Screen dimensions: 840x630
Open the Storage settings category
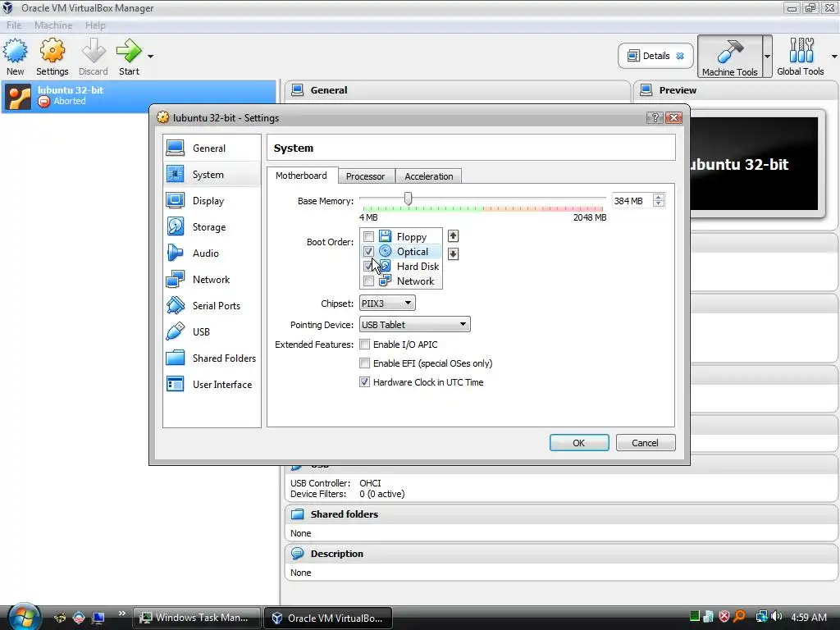212,226
